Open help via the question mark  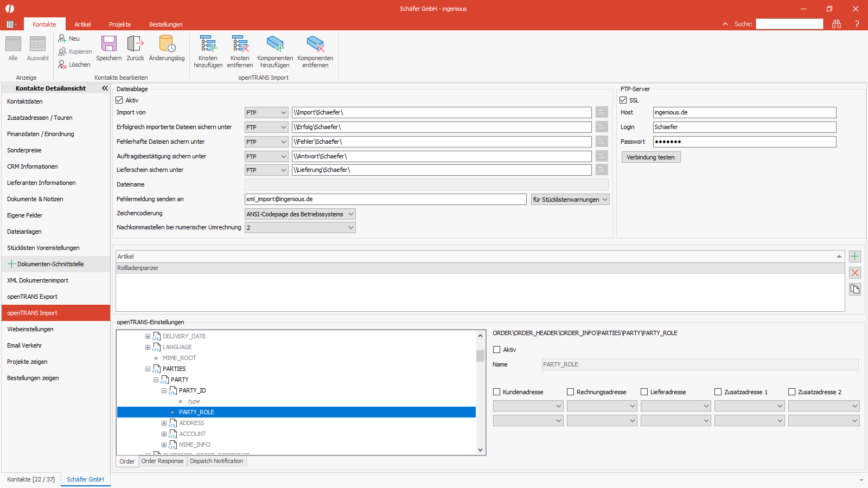coord(857,24)
